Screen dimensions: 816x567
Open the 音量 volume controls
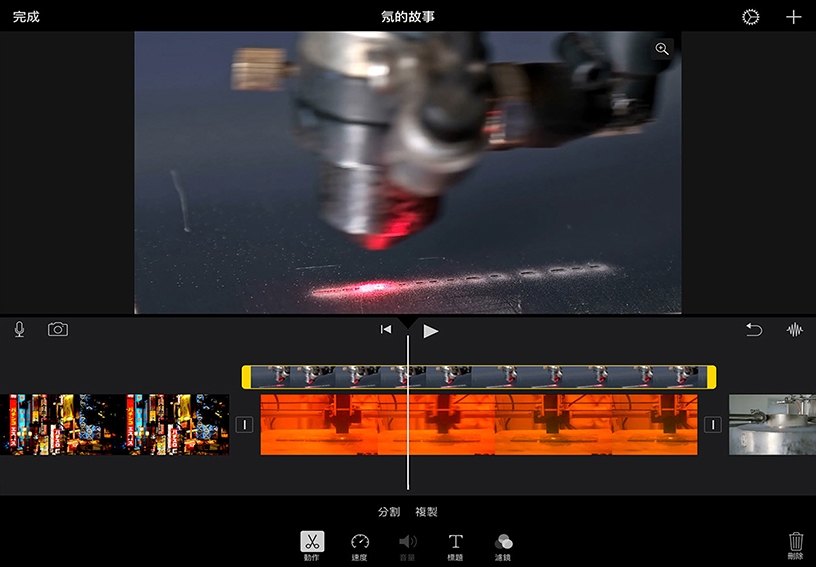click(408, 545)
